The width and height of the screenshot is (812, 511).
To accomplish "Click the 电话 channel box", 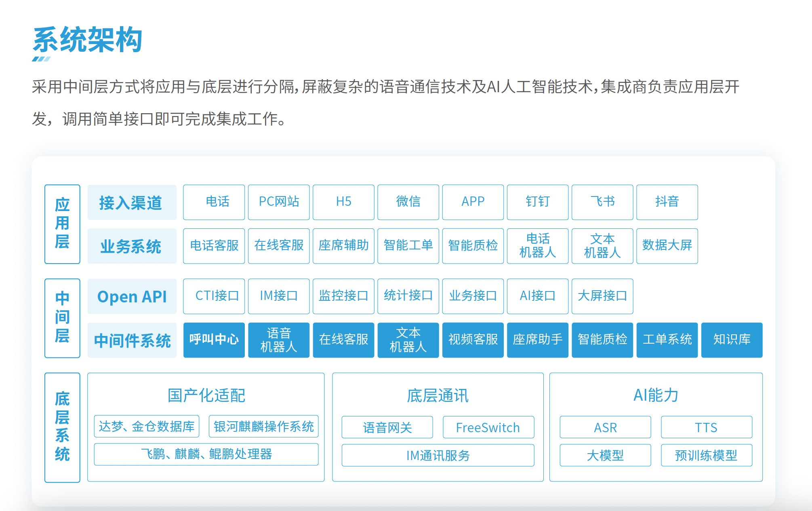I will point(214,202).
